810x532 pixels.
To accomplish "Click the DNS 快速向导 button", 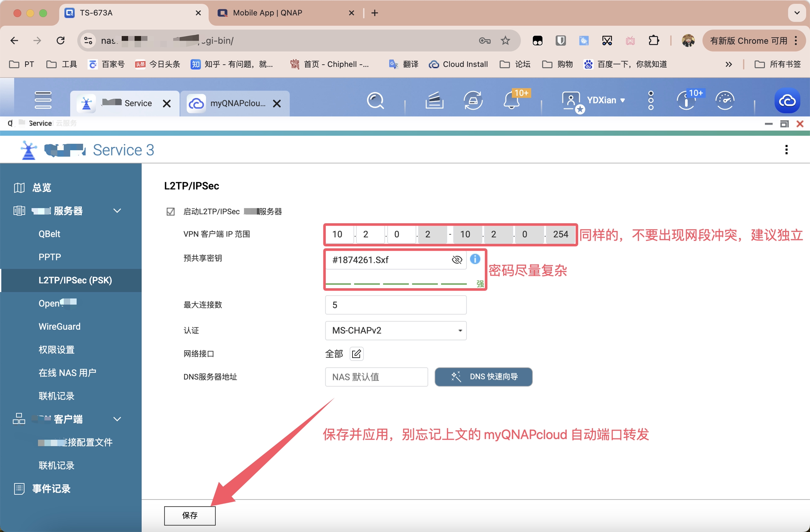I will [483, 377].
